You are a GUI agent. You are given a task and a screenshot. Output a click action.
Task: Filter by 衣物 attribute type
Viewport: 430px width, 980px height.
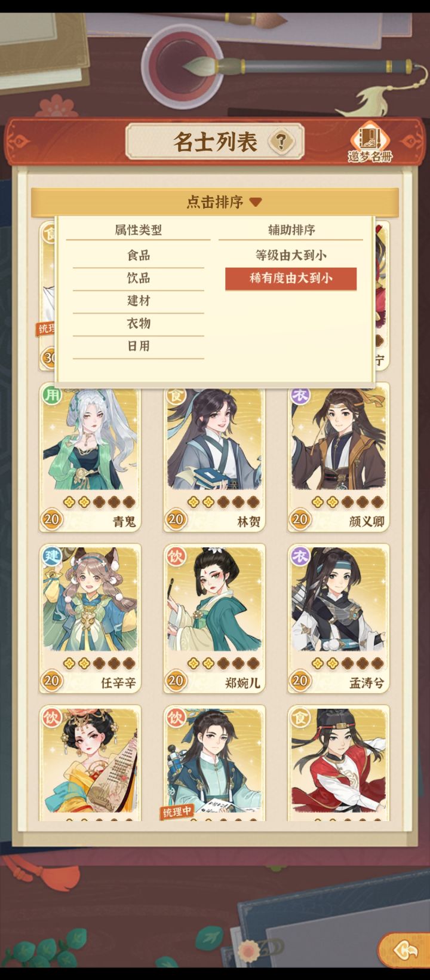point(139,324)
